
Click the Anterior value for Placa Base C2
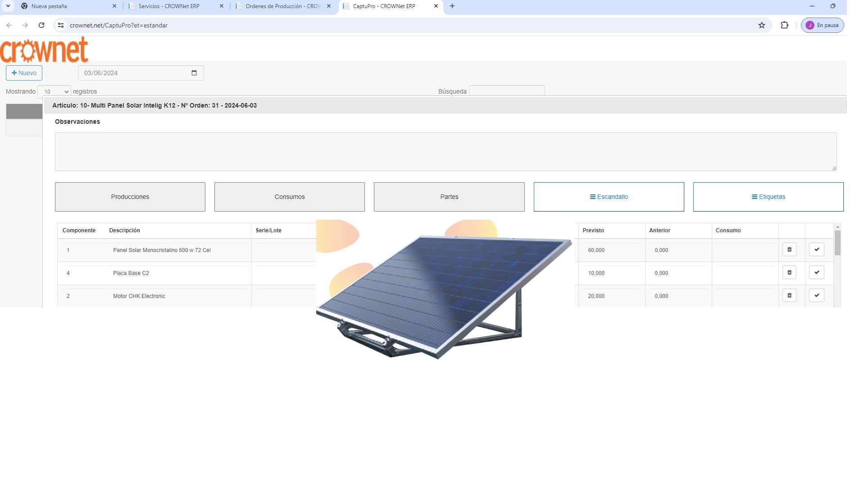point(661,273)
